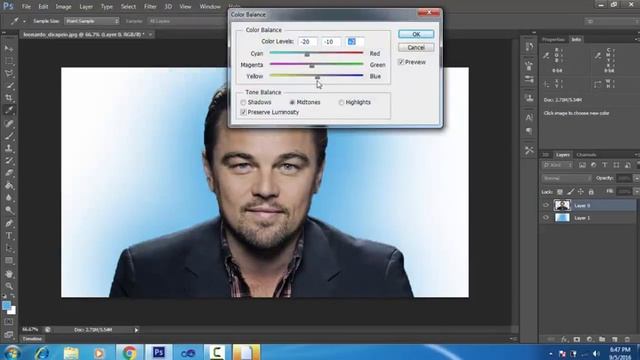Open the Layers tab
Screen dimensions: 640x360
point(562,155)
